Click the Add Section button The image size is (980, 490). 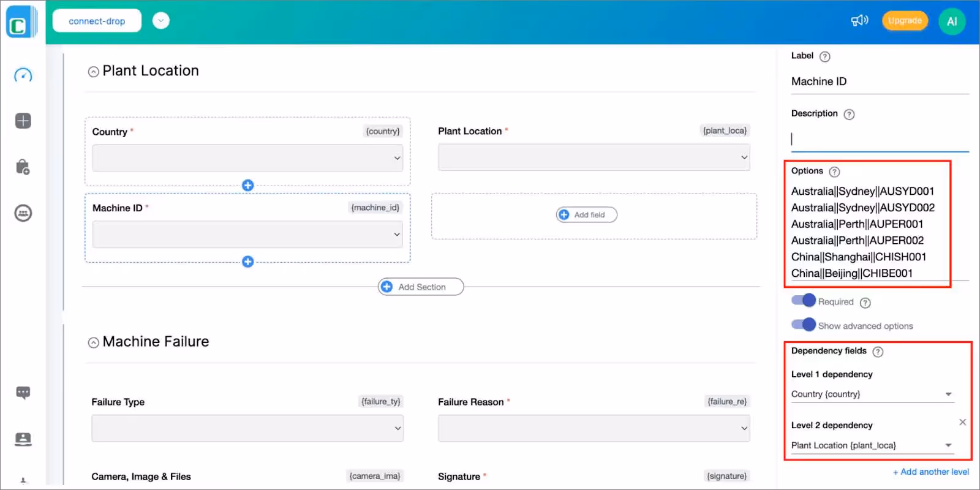(x=421, y=287)
